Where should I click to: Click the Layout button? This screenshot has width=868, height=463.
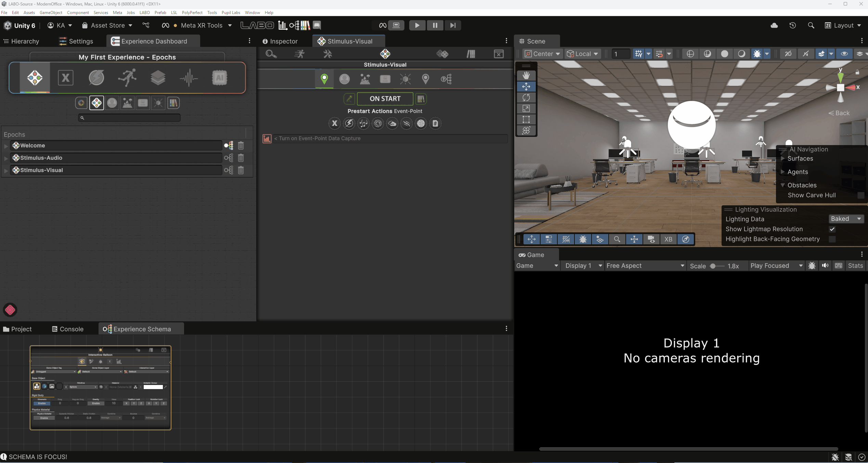(x=843, y=25)
